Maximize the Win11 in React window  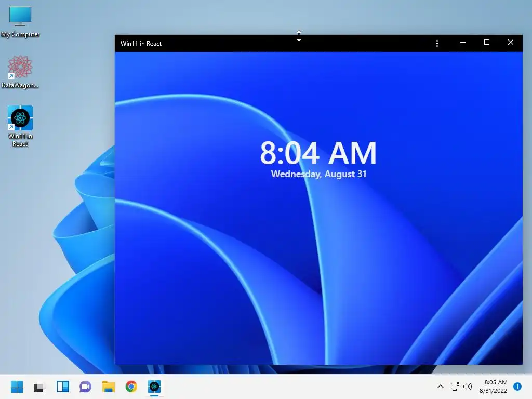[x=486, y=43]
